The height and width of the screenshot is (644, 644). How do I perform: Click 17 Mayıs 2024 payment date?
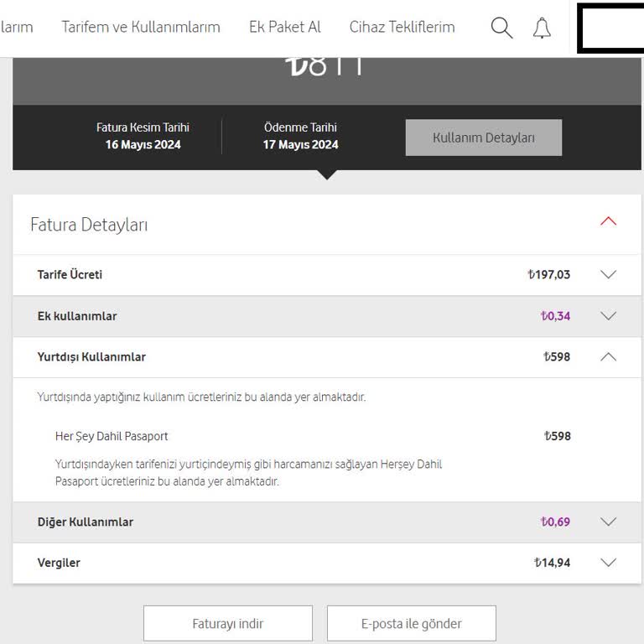[301, 144]
